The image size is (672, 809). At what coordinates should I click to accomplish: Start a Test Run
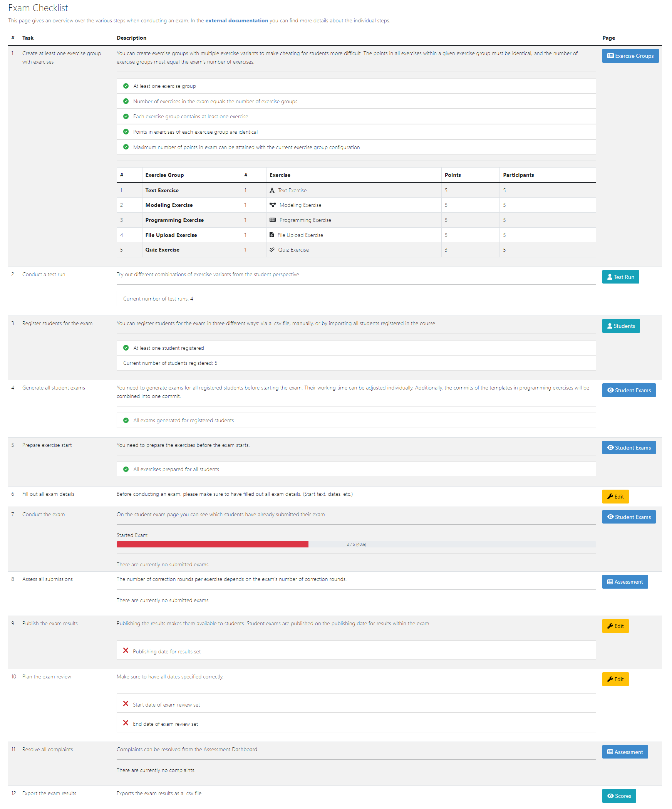click(x=620, y=277)
